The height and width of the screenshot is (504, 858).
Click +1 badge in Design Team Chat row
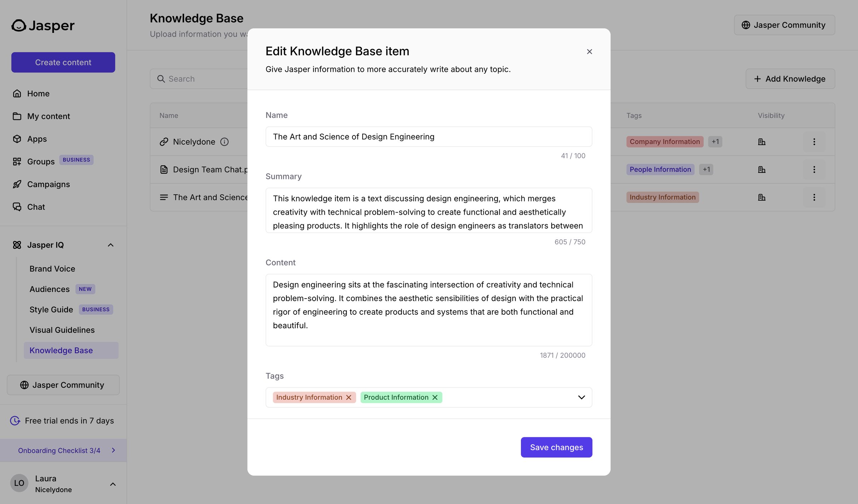tap(706, 169)
